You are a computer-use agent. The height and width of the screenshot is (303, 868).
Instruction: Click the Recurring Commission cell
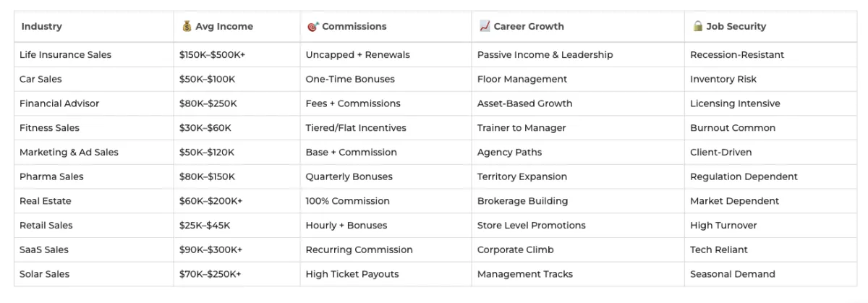pyautogui.click(x=359, y=249)
